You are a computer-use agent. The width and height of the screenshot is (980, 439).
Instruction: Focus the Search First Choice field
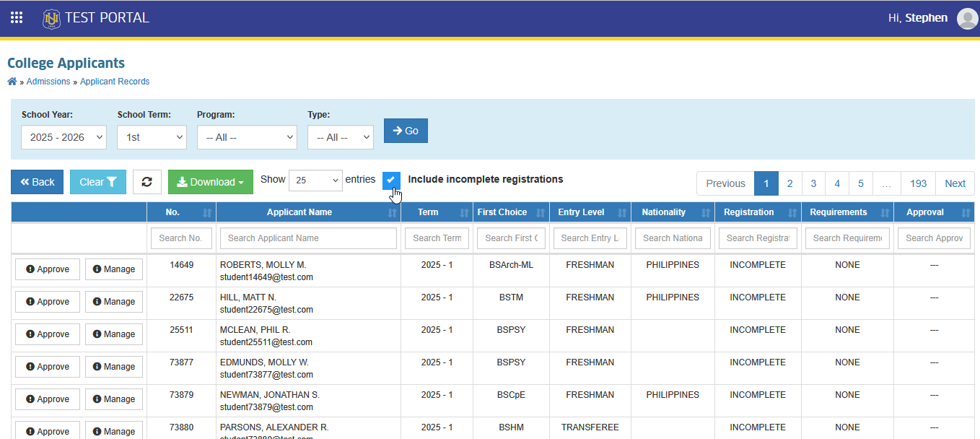pos(511,238)
